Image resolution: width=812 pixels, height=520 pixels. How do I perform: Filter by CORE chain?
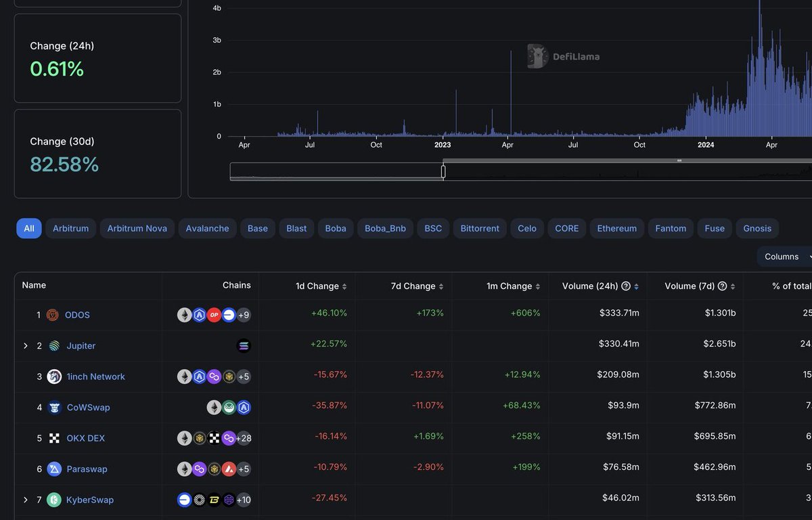567,228
